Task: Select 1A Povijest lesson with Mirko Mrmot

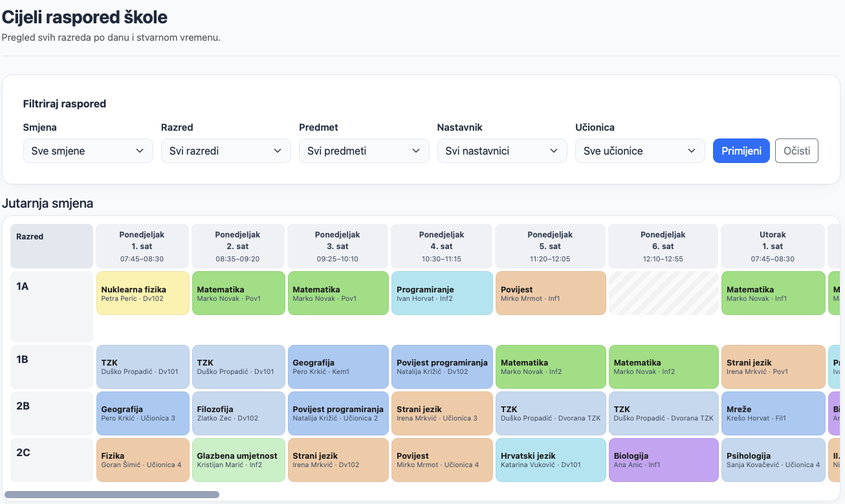Action: (551, 293)
